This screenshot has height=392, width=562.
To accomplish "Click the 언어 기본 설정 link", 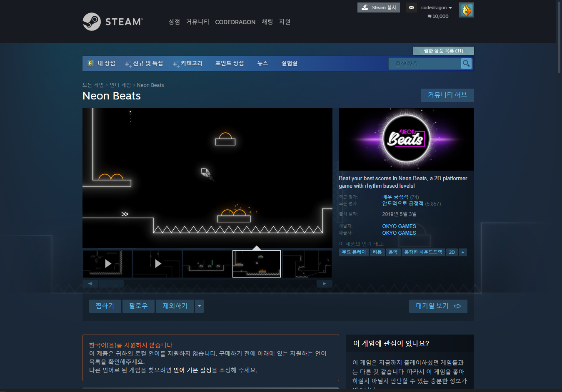I will pos(192,370).
